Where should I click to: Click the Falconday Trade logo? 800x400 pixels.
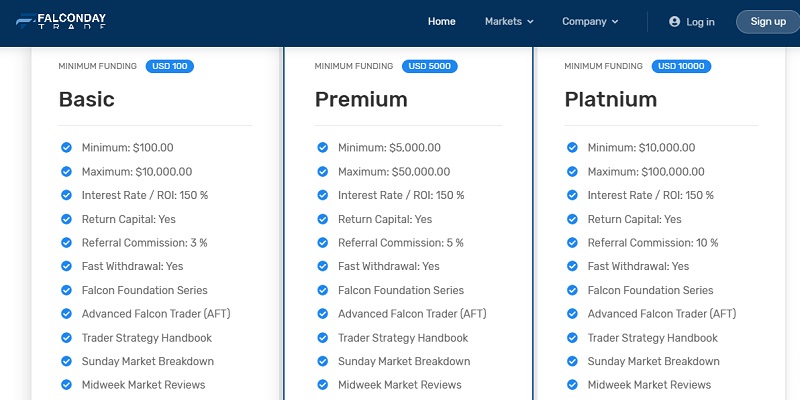[x=61, y=21]
